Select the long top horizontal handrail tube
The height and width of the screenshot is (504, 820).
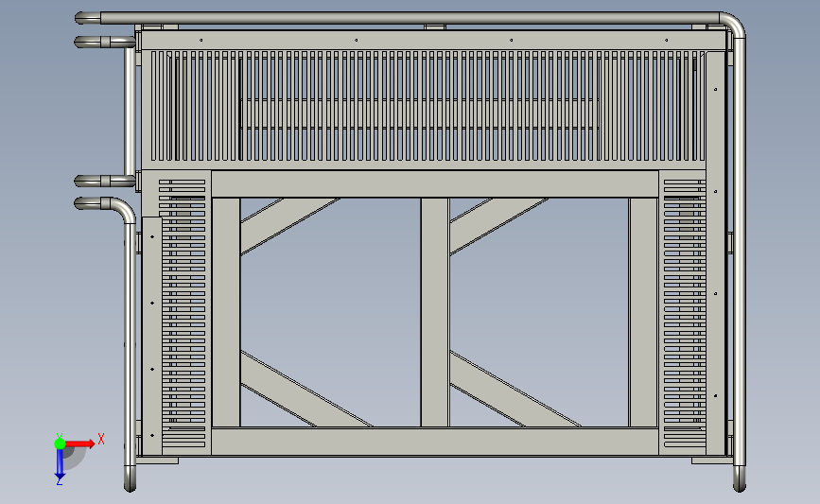(410, 18)
